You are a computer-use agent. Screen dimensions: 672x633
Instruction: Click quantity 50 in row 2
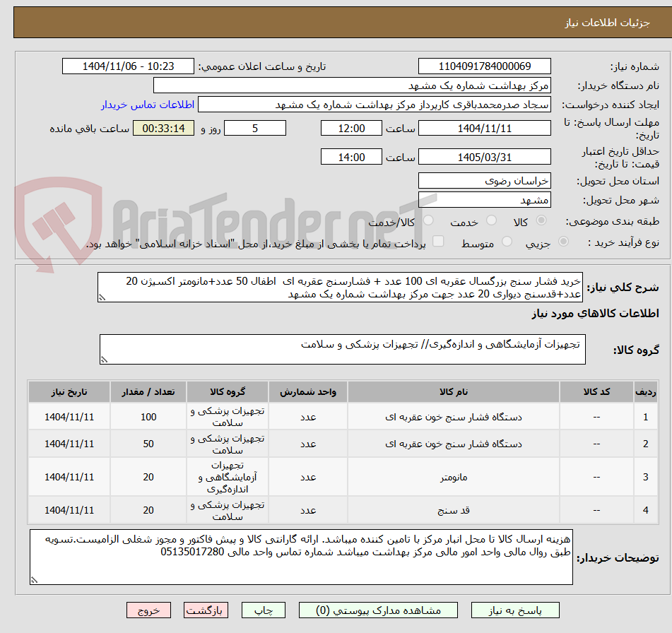coord(148,444)
